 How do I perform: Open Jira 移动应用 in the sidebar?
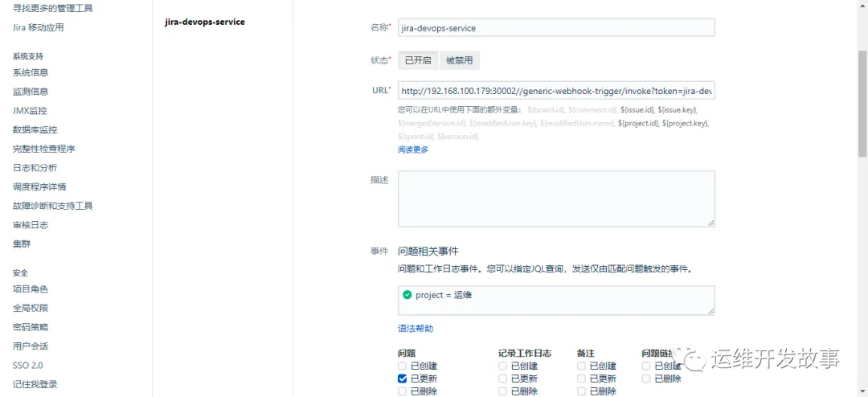click(39, 27)
